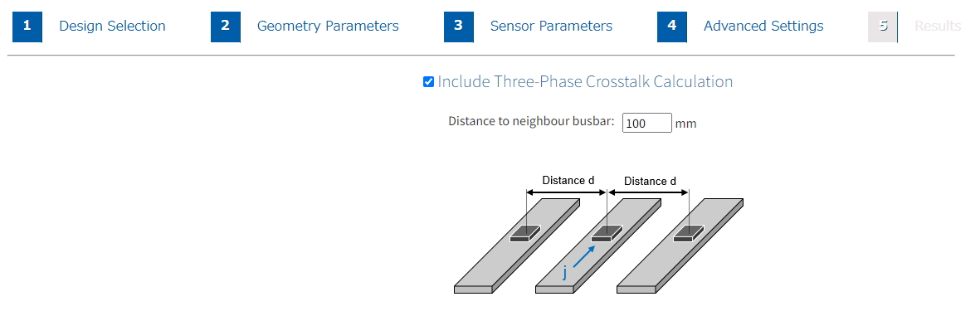Viewport: 980px width, 316px height.
Task: Open Advanced Settings step
Action: pos(763,27)
